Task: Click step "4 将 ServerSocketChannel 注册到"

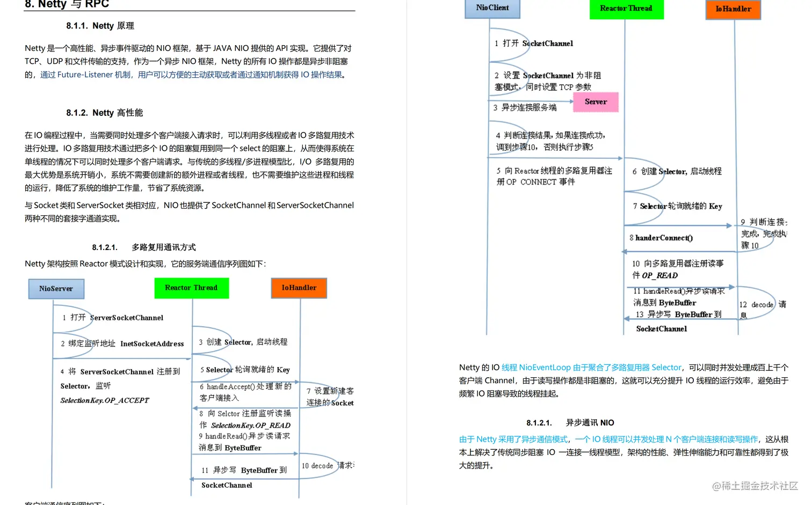Action: [x=120, y=371]
